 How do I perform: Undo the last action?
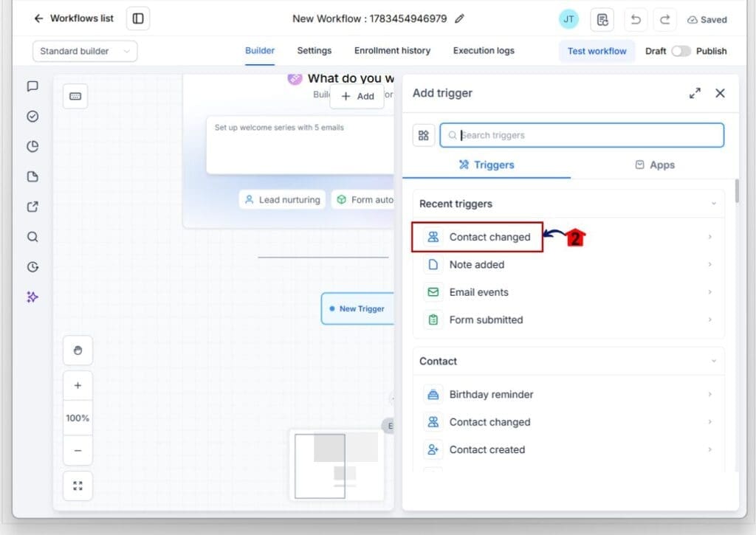[636, 20]
